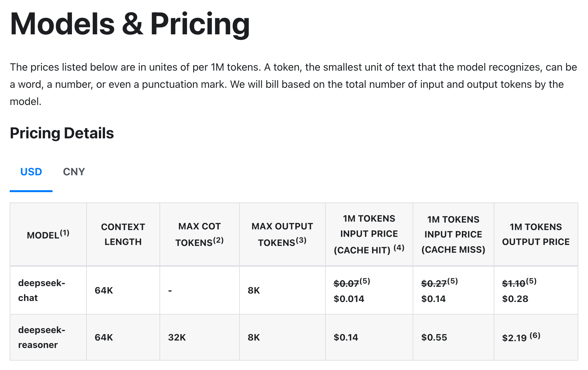This screenshot has height=370, width=588.
Task: Click the $0.28 deepseek-chat output price
Action: (x=515, y=299)
